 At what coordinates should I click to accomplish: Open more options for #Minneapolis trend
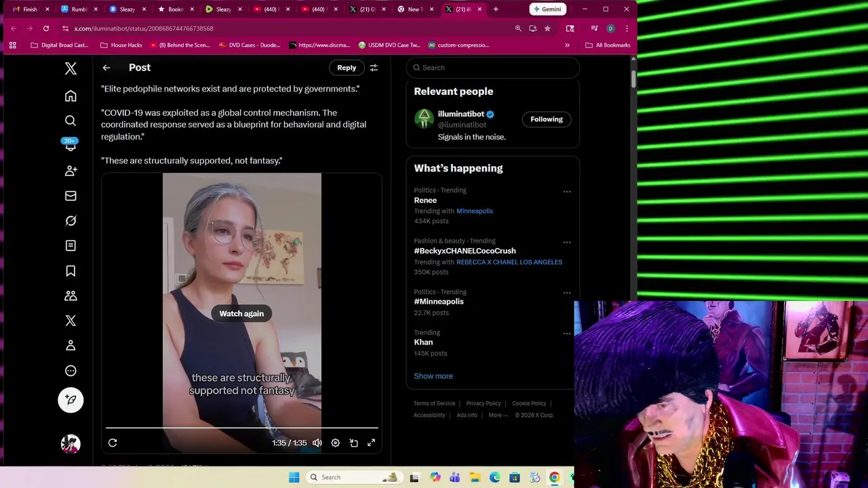click(567, 293)
